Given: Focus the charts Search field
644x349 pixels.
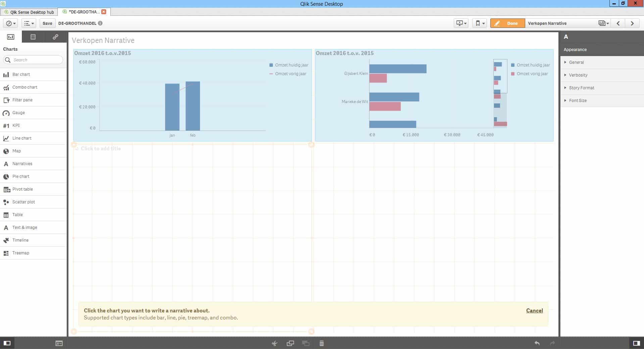Looking at the screenshot, I should tap(33, 60).
